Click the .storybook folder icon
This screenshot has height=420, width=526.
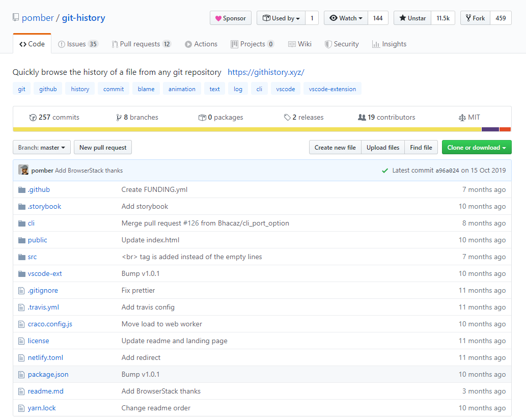click(x=22, y=207)
